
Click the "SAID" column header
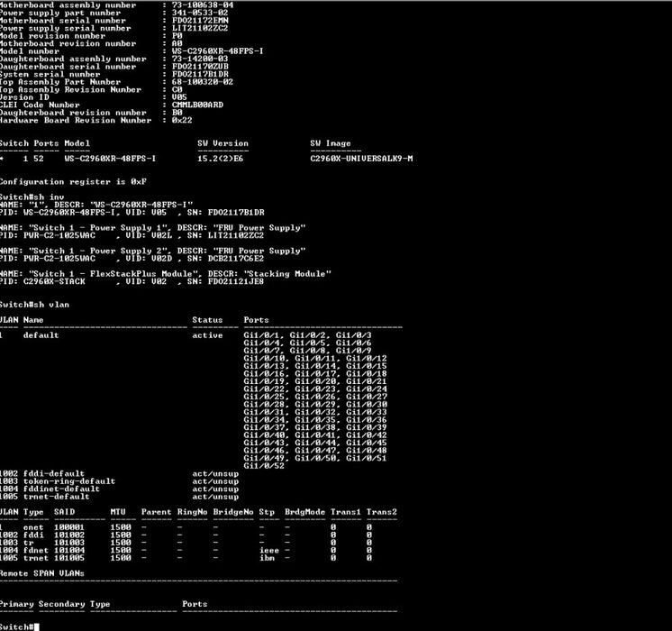tap(64, 512)
